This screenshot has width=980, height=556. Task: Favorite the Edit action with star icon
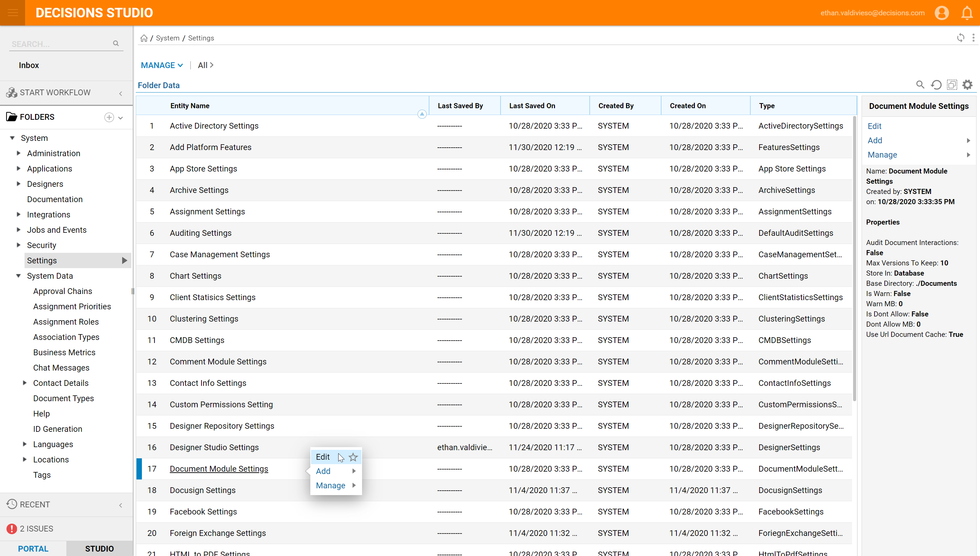[353, 457]
